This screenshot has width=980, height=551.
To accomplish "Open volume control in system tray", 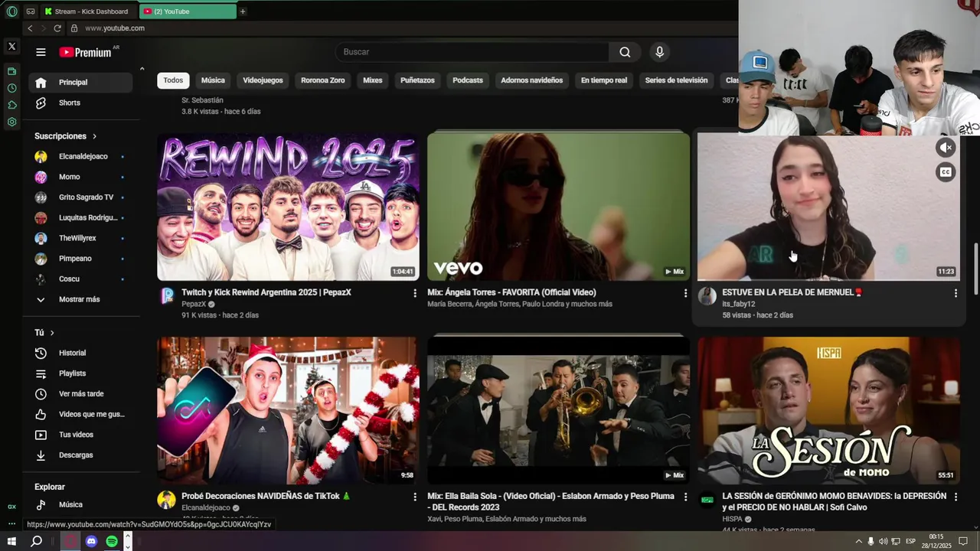I will pos(883,541).
